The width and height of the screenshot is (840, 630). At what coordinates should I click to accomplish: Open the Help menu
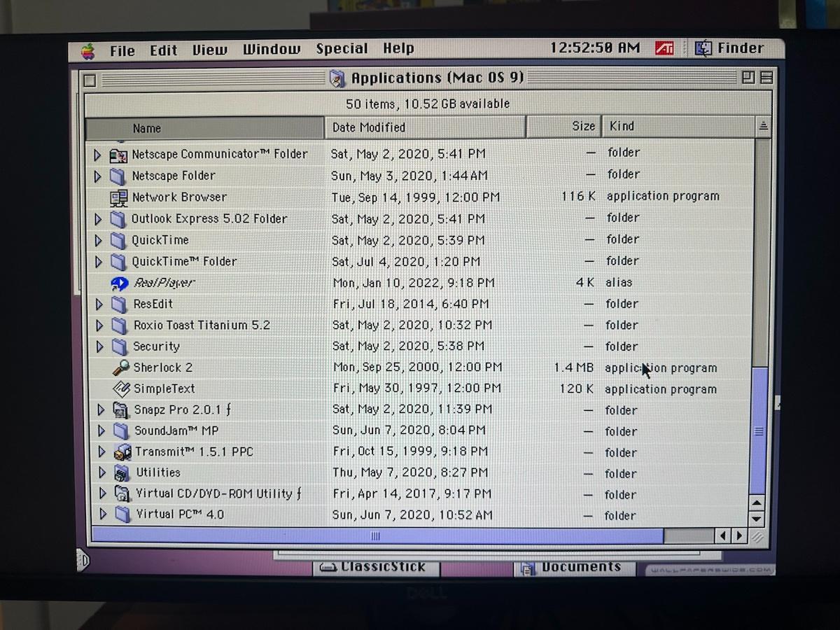coord(398,48)
